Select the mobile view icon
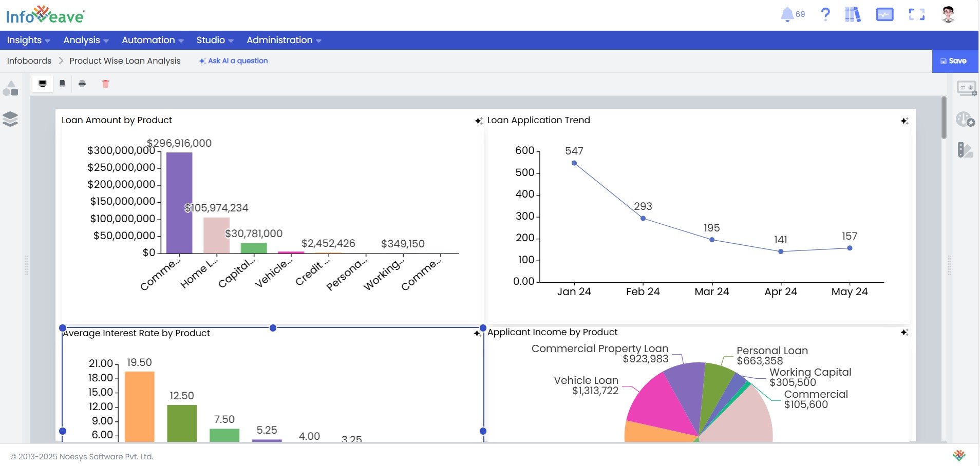The width and height of the screenshot is (980, 466). (62, 84)
